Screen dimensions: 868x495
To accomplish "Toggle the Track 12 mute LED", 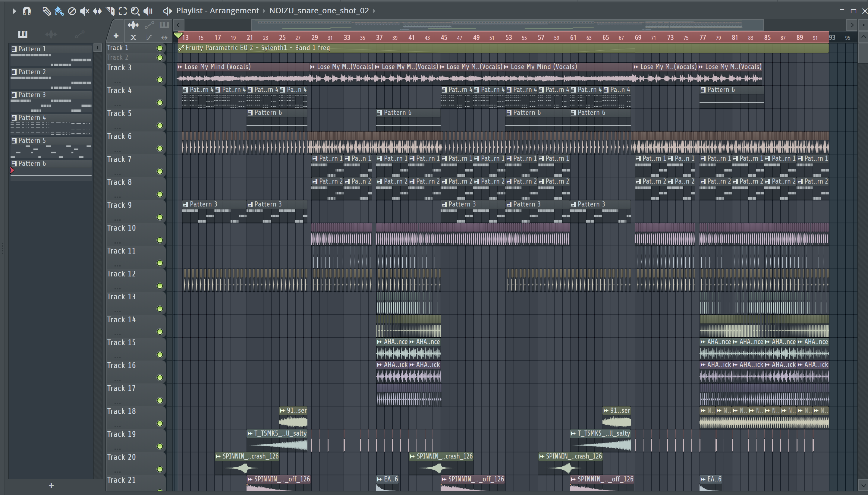I will tap(160, 285).
